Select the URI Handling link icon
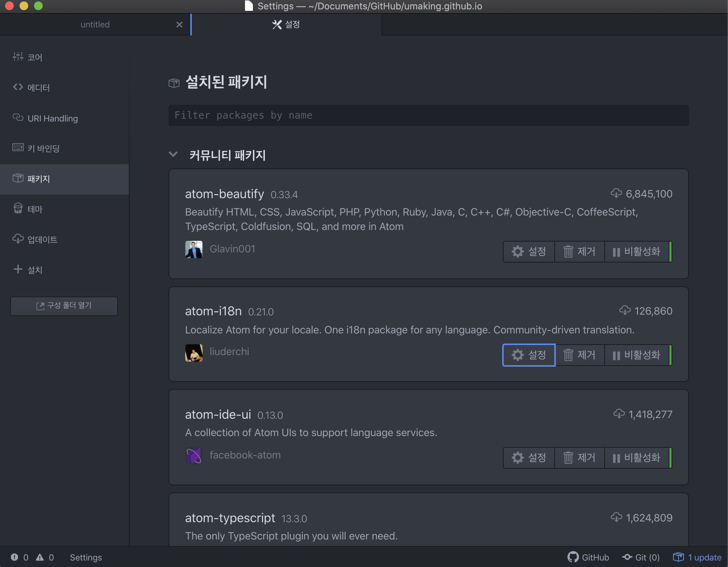 click(18, 118)
